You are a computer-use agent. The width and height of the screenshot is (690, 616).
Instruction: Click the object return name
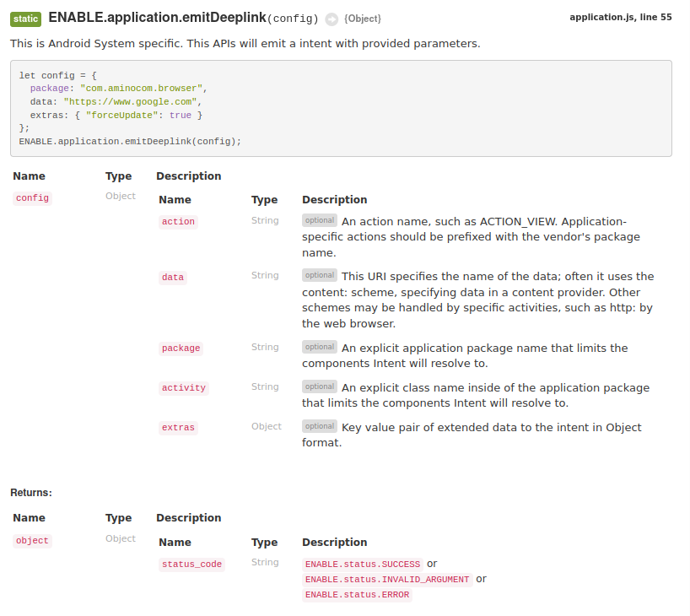click(32, 541)
